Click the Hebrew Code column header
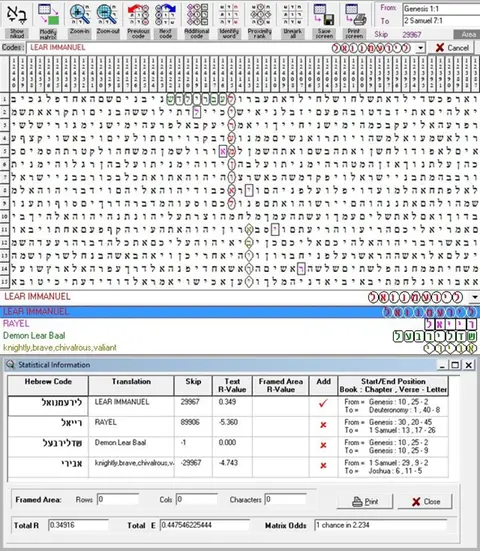480x551 pixels. point(48,385)
